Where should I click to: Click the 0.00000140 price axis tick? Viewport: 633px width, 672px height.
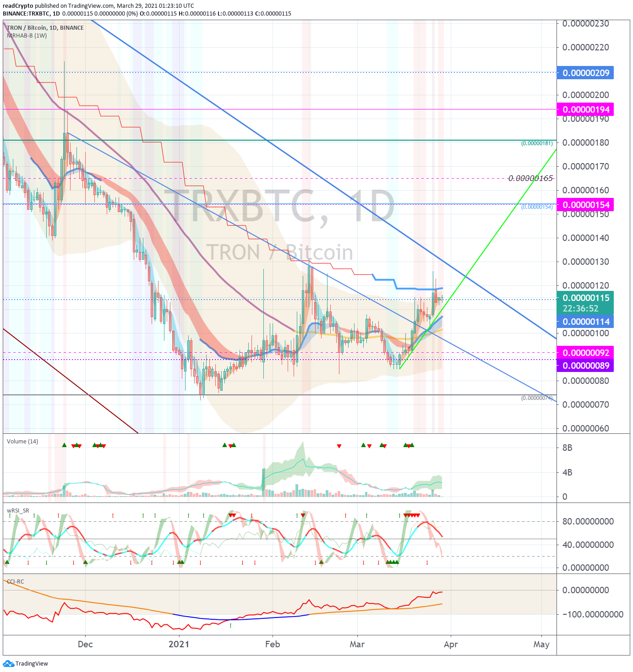pyautogui.click(x=586, y=238)
